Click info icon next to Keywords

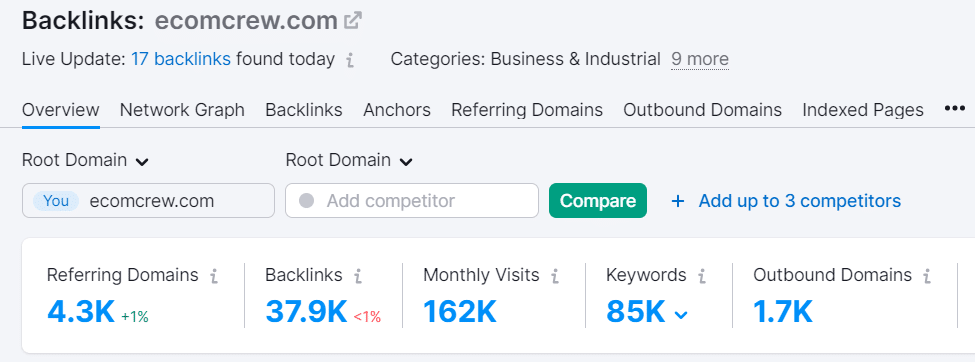tap(701, 276)
